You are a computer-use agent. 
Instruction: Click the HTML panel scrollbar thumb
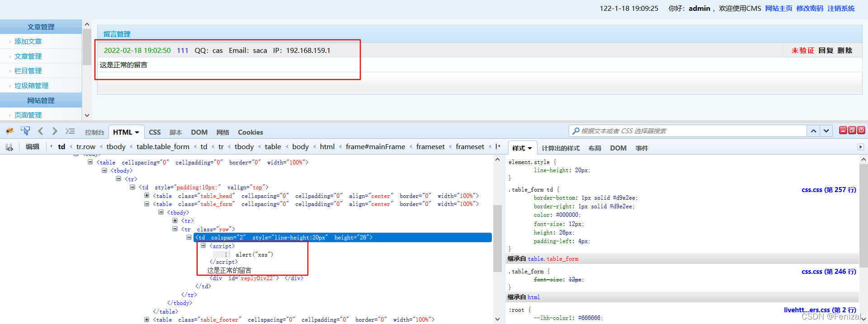(497, 239)
